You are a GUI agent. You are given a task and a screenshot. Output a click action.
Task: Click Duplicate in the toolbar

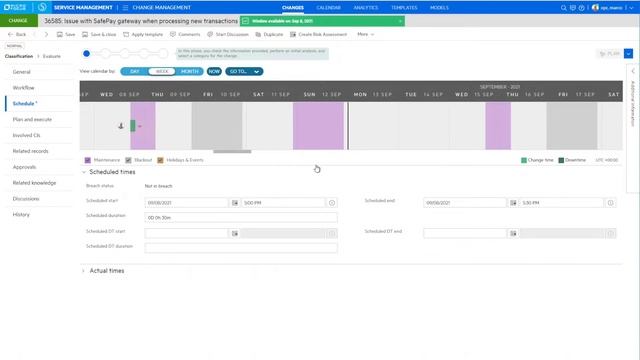tap(269, 35)
